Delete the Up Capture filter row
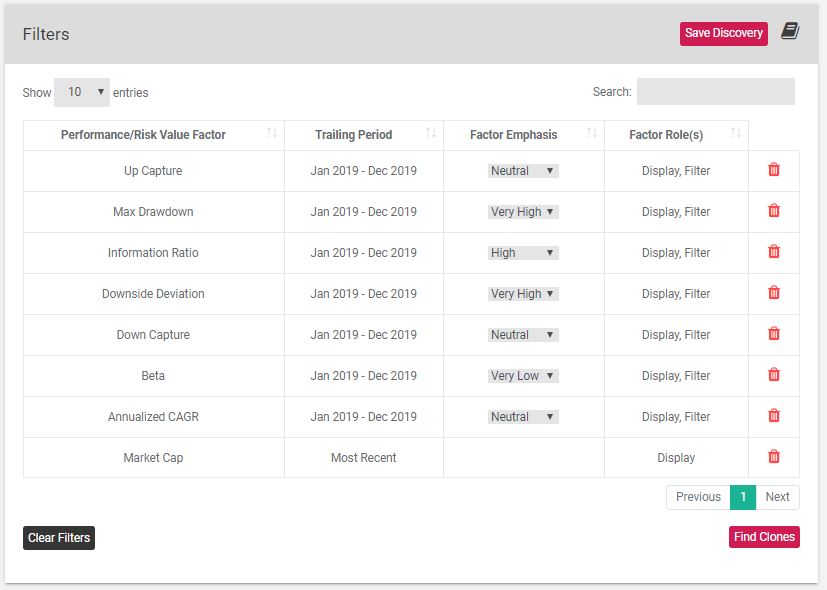The image size is (827, 590). (x=774, y=170)
